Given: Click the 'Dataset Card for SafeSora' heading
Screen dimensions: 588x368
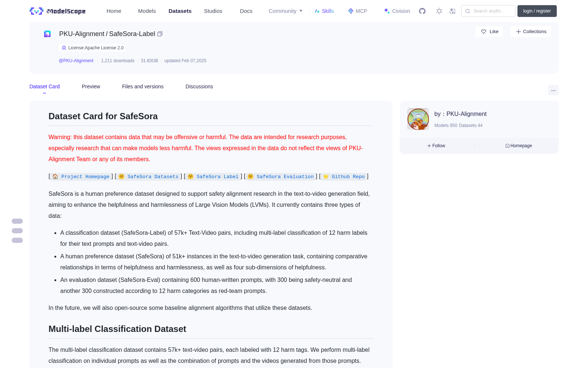Looking at the screenshot, I should 103,116.
